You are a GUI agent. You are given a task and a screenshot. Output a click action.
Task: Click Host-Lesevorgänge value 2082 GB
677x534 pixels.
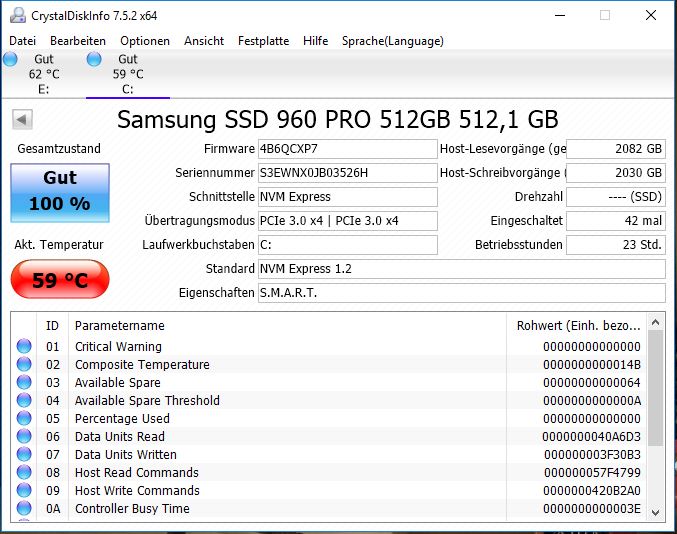coord(616,149)
